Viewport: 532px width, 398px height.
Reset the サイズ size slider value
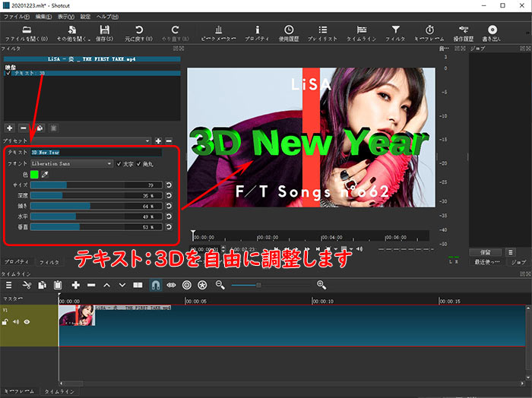(x=169, y=185)
